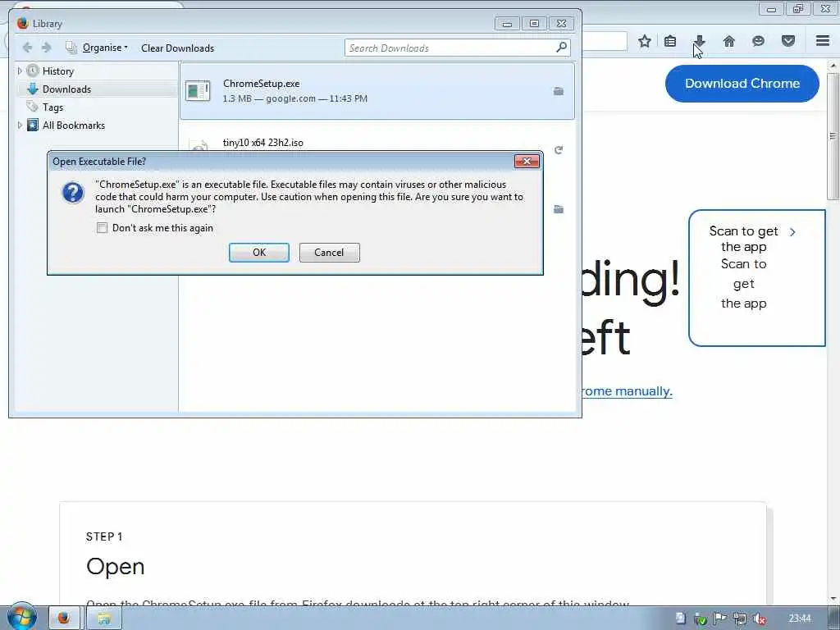Open containing folder for the third download entry
Screen dimensions: 840x630
tap(558, 209)
